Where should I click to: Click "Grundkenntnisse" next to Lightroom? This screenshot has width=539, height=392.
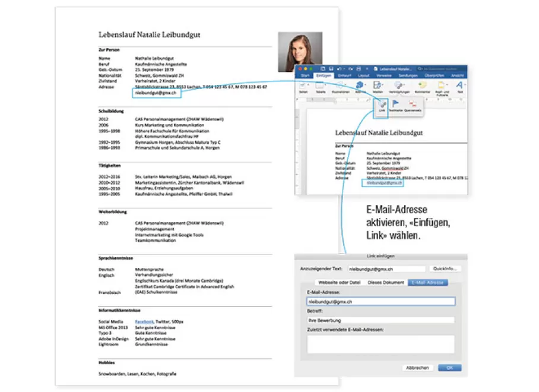[151, 344]
